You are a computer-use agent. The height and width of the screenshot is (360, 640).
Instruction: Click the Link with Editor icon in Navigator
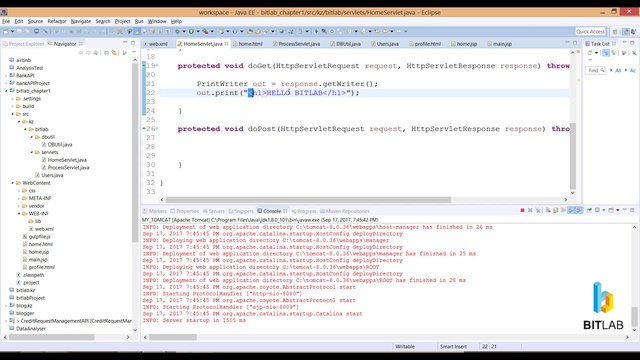tap(115, 53)
